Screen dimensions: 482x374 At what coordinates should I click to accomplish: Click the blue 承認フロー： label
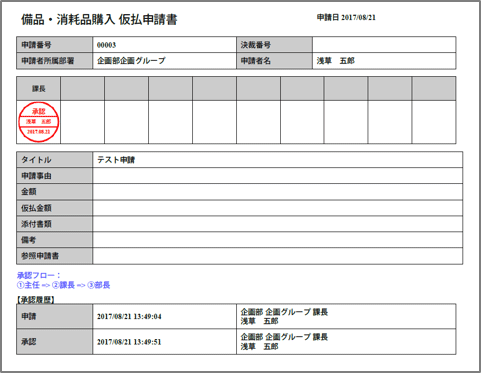(39, 275)
